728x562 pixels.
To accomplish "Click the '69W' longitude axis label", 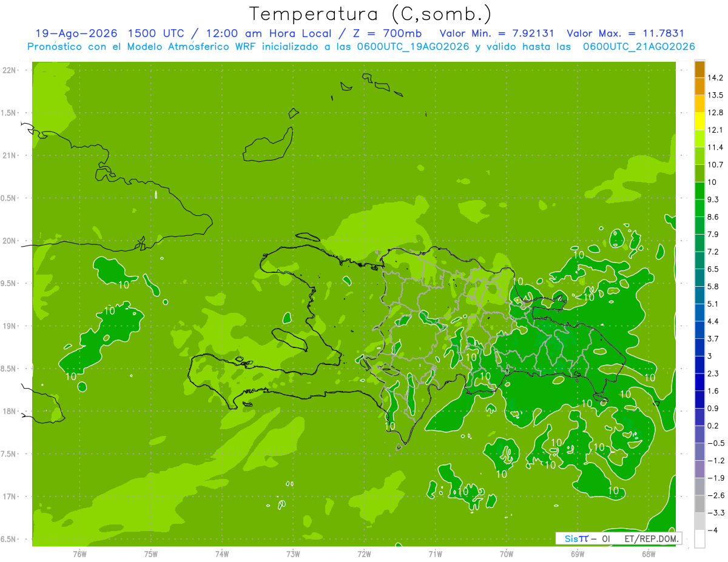I will (578, 554).
